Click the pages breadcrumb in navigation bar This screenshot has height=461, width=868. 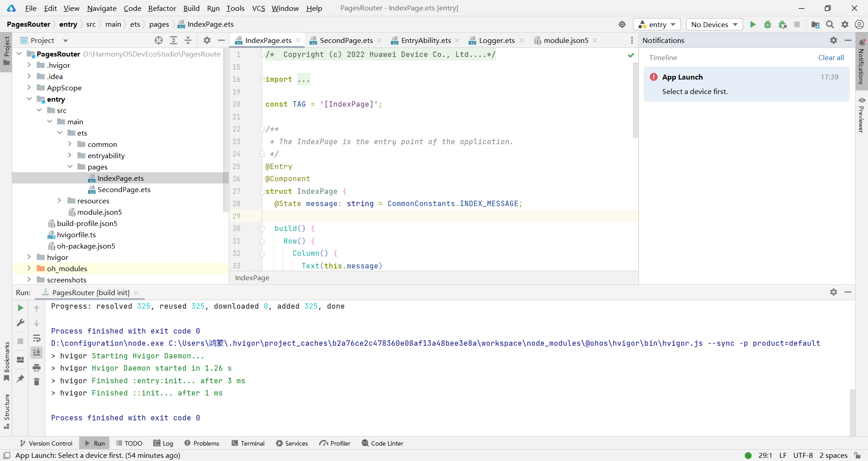159,24
